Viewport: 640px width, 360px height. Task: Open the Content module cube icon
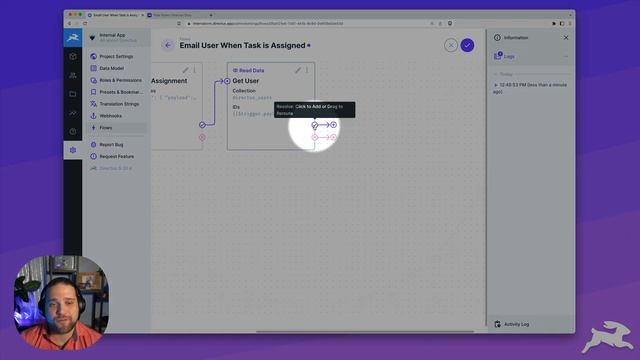tap(73, 56)
